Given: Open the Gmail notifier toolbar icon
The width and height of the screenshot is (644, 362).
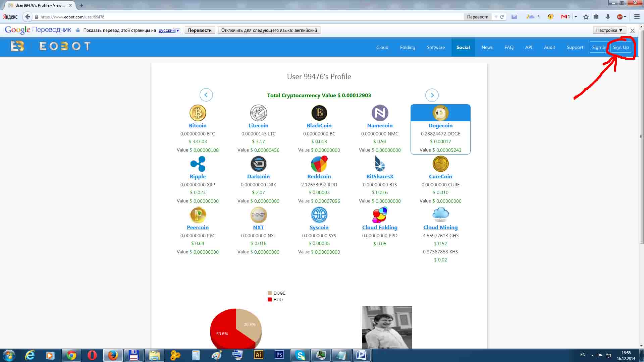Looking at the screenshot, I should pyautogui.click(x=565, y=17).
